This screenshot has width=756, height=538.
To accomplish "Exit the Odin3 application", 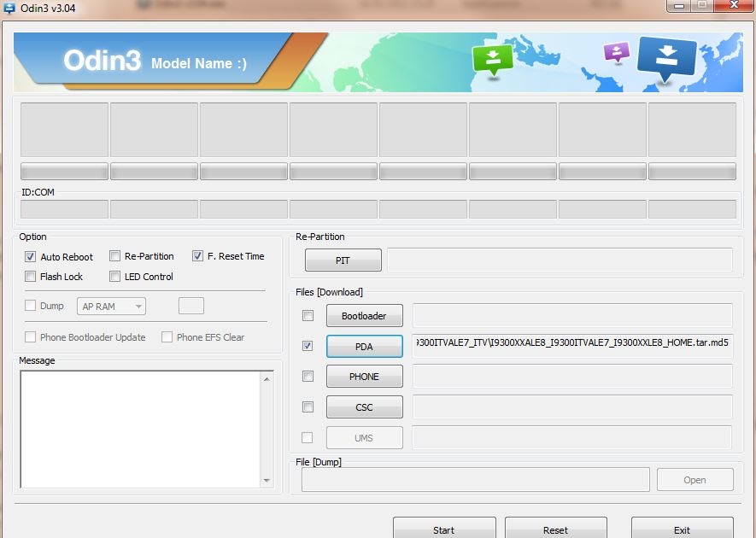I will (683, 529).
